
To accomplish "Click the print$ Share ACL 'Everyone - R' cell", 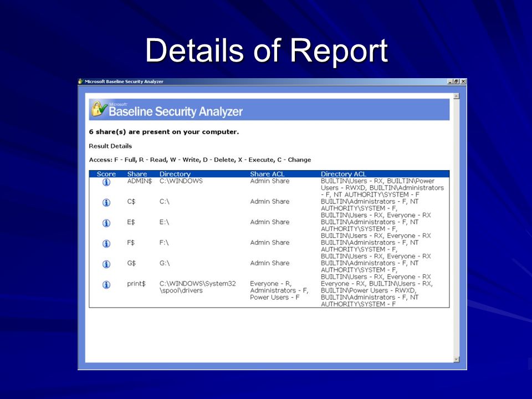I will tap(279, 290).
